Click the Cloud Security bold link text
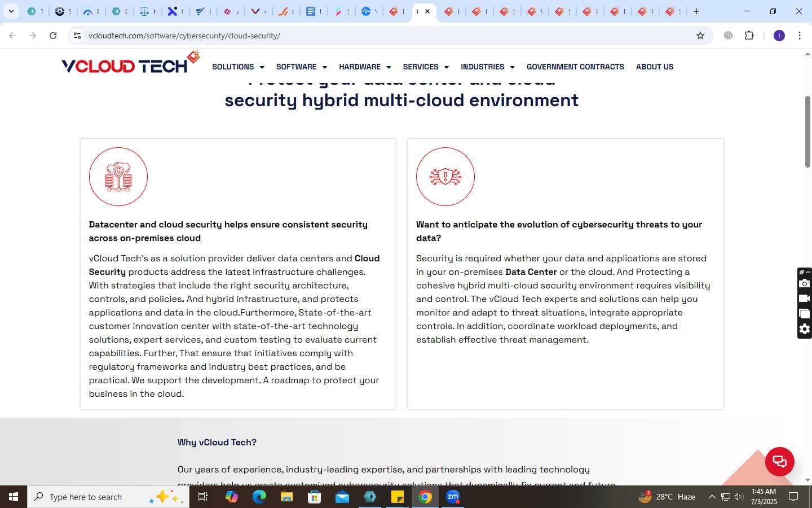 coord(234,265)
